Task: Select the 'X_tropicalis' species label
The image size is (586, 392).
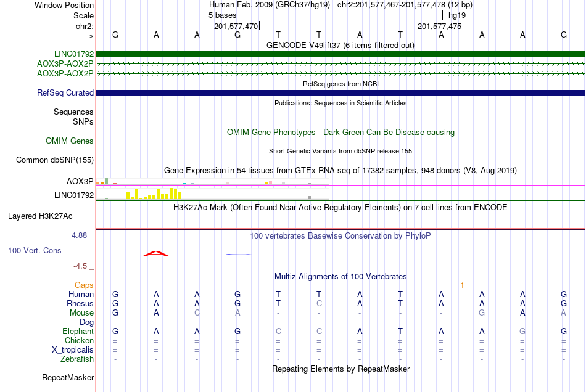Action: 73,350
